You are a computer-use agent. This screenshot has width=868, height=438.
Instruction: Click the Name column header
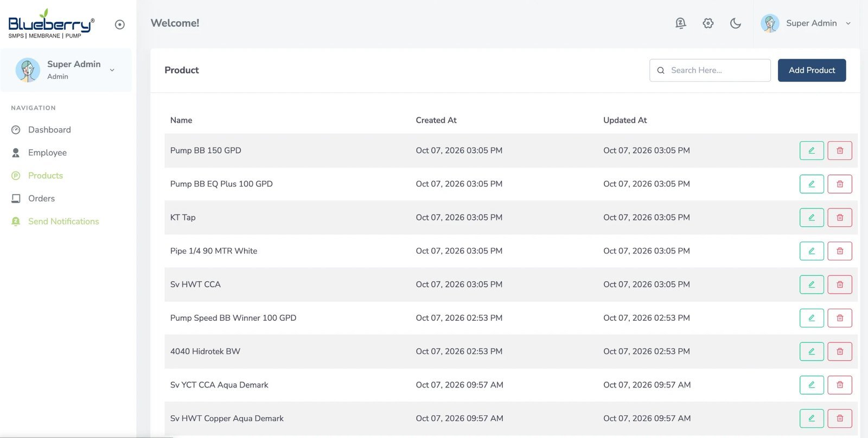click(x=181, y=120)
